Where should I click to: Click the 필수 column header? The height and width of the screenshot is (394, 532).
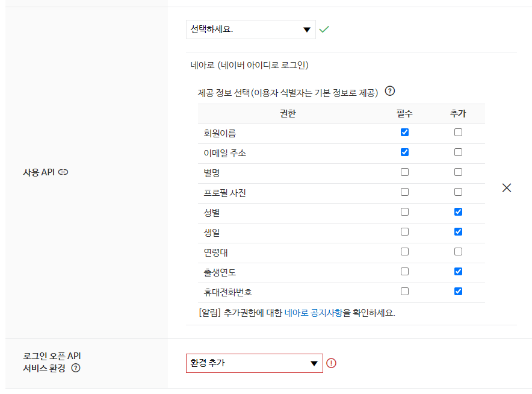404,113
